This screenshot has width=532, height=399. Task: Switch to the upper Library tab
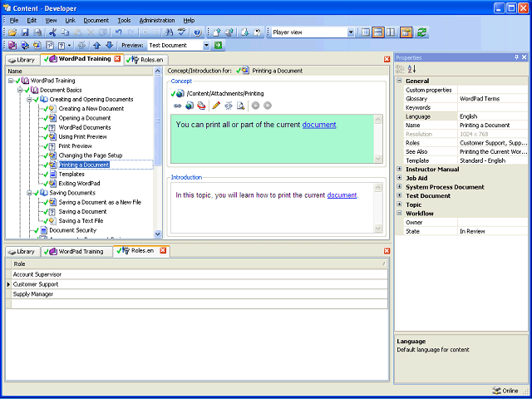coord(22,60)
